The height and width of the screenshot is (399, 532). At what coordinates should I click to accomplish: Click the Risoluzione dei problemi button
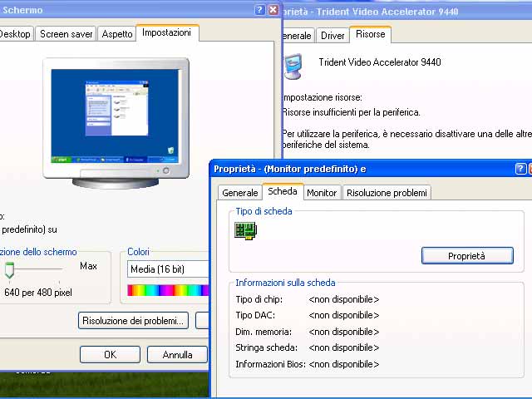(133, 321)
